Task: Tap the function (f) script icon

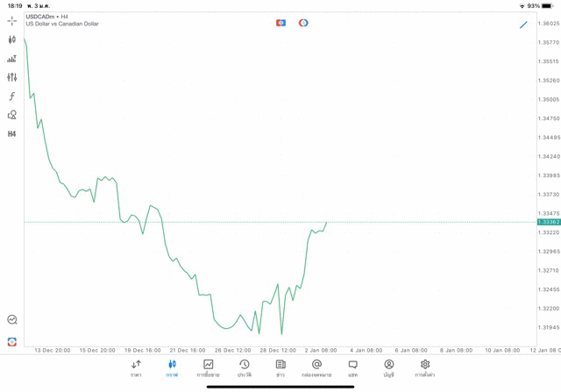Action: [11, 96]
